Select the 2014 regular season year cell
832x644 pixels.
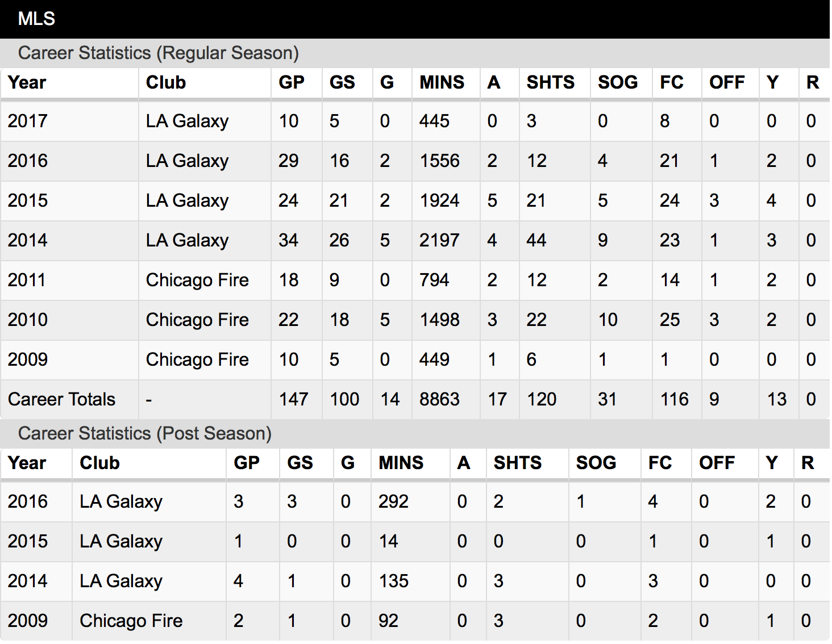point(28,240)
